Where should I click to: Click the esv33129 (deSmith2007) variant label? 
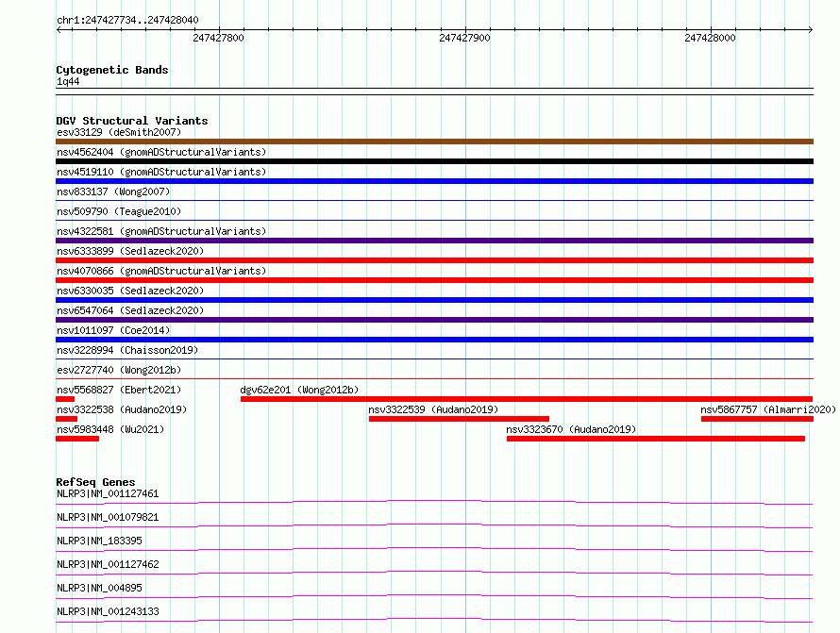pyautogui.click(x=118, y=132)
